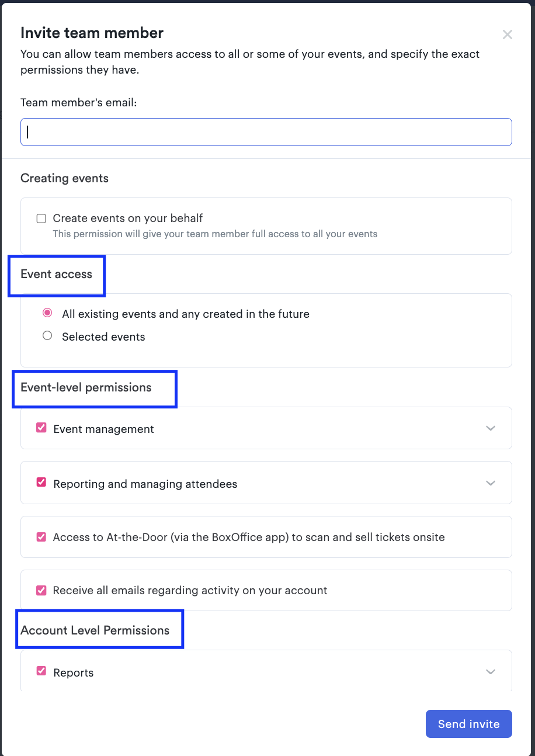535x756 pixels.
Task: Enable Create events on your behalf checkbox
Action: tap(41, 219)
